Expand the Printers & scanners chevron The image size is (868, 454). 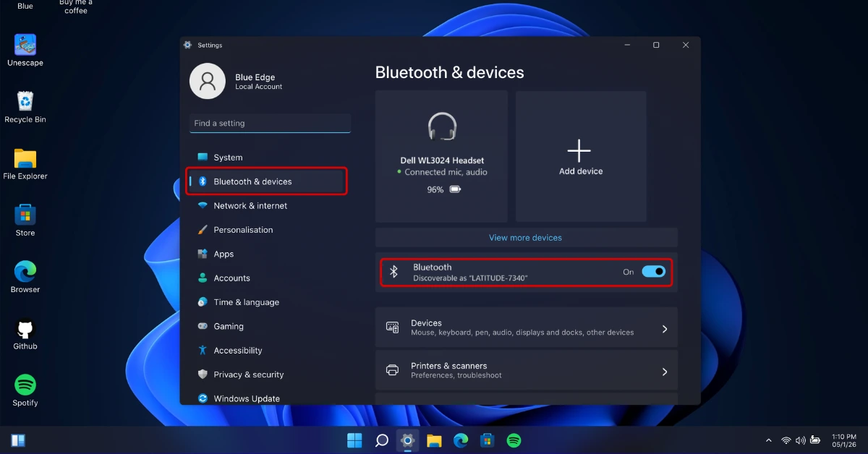(x=665, y=372)
